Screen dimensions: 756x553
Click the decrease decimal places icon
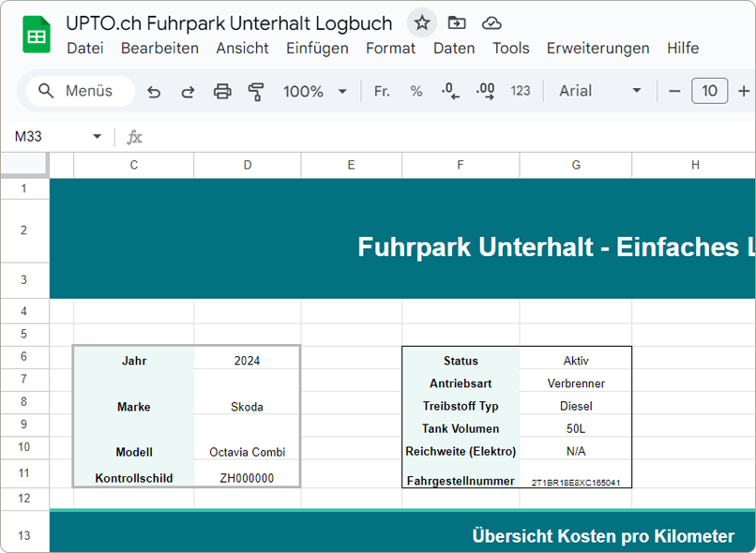tap(450, 91)
